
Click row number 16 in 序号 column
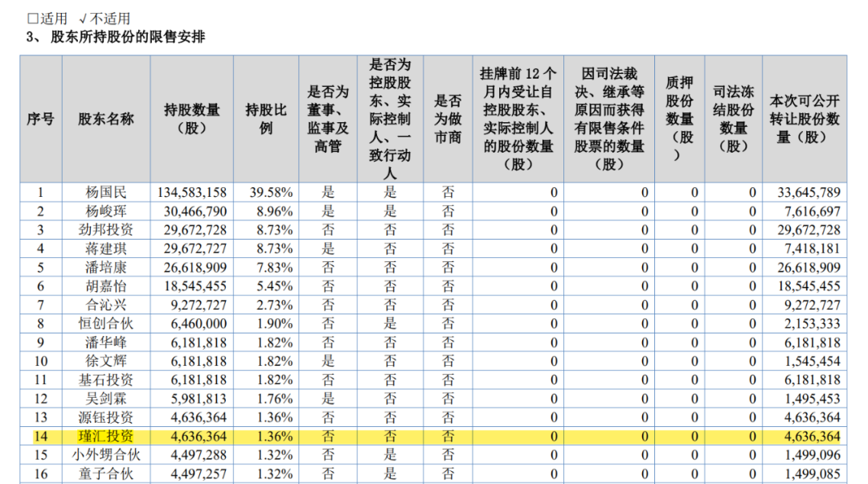point(40,474)
